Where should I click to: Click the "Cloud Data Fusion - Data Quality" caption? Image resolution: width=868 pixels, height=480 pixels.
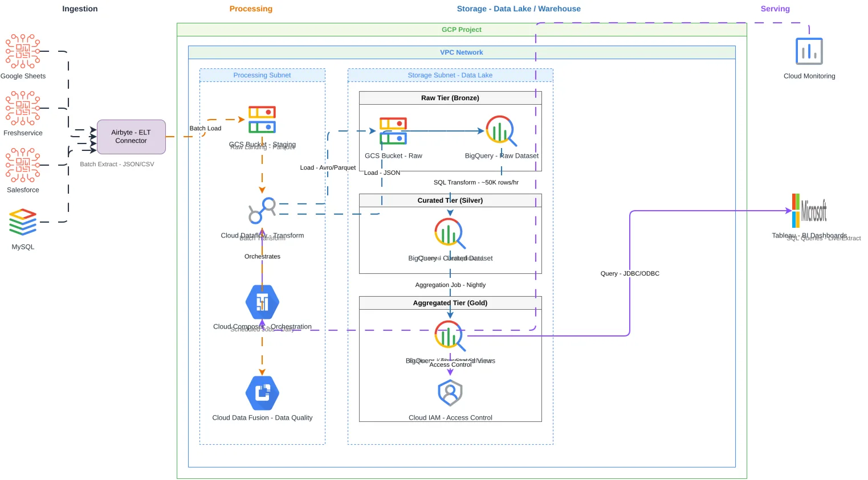pos(262,417)
